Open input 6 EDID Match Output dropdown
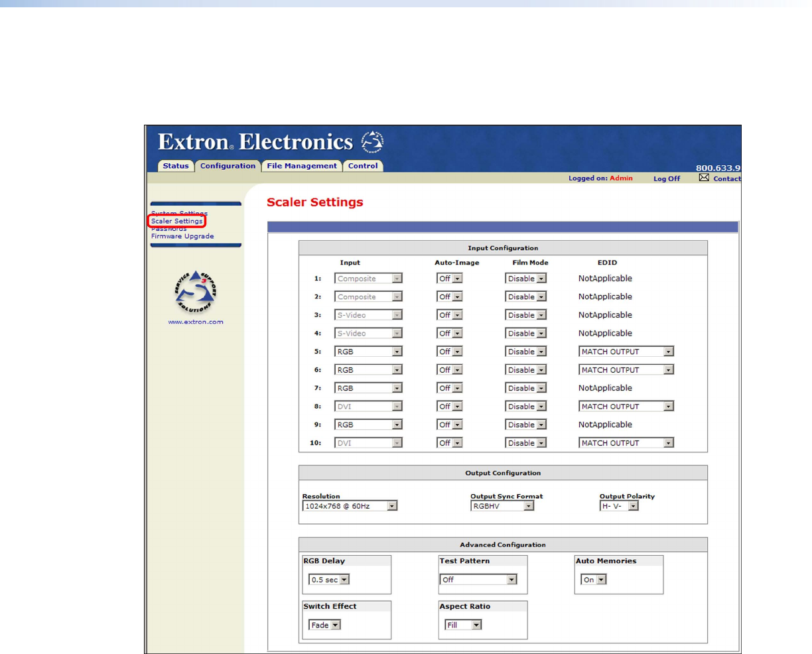This screenshot has height=654, width=812. coord(626,370)
